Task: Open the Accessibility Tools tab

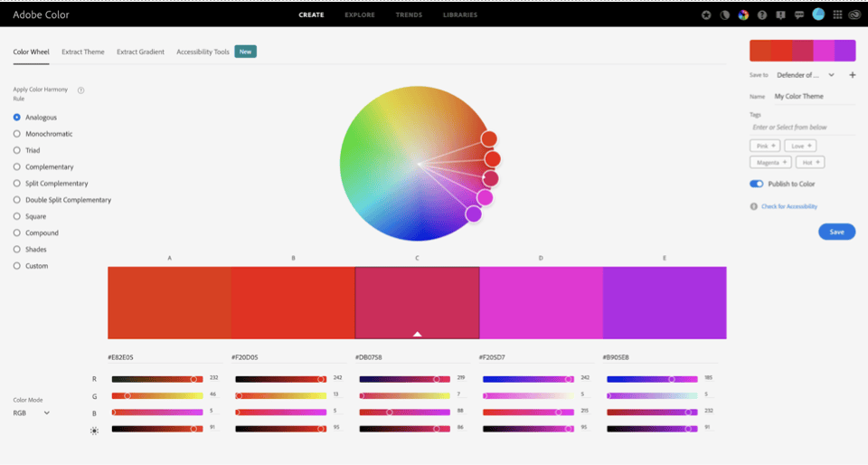Action: click(x=203, y=52)
